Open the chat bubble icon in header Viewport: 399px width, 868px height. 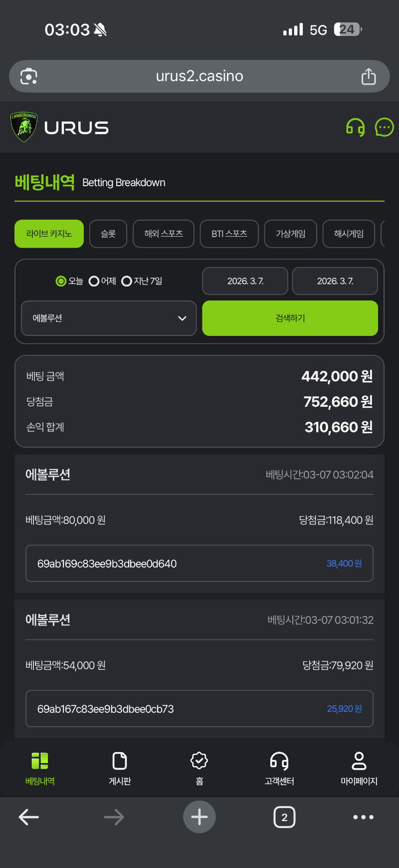tap(384, 127)
